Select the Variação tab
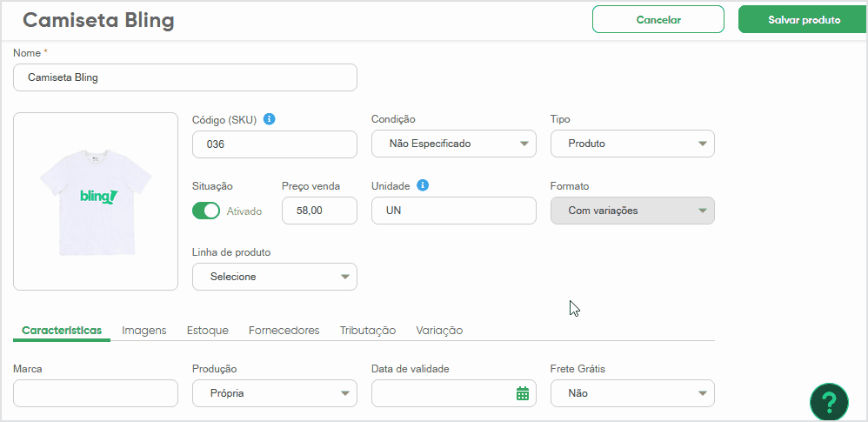Image resolution: width=868 pixels, height=422 pixels. pos(439,331)
